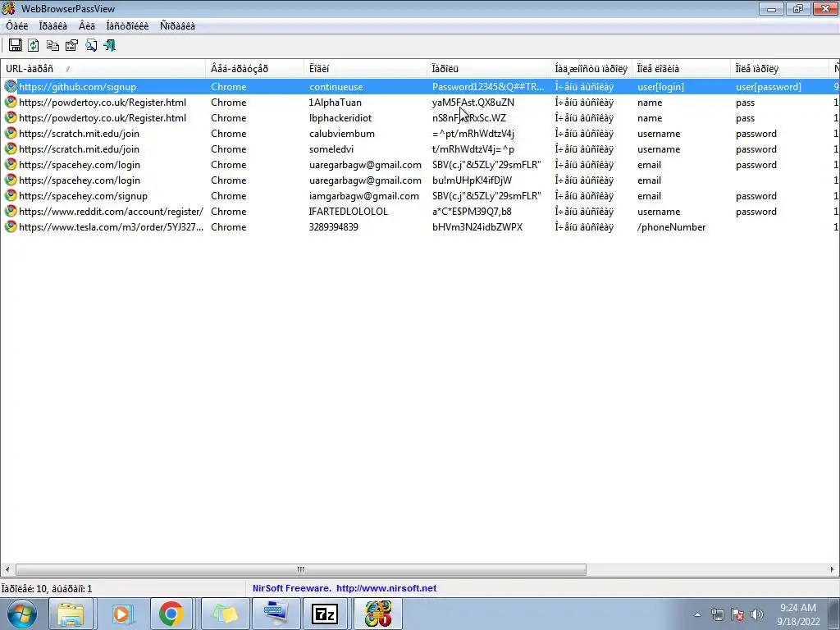Click the continueuse username cell
Screen dimensions: 840x630
(x=336, y=86)
